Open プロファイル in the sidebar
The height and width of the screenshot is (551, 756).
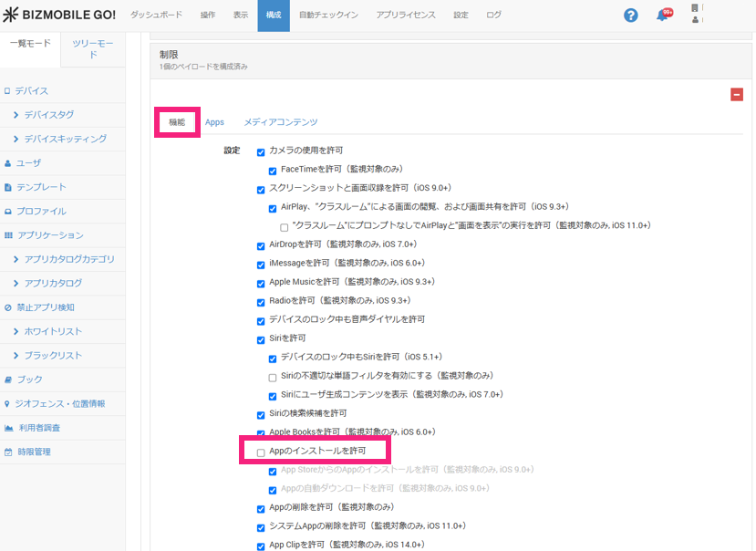point(41,211)
